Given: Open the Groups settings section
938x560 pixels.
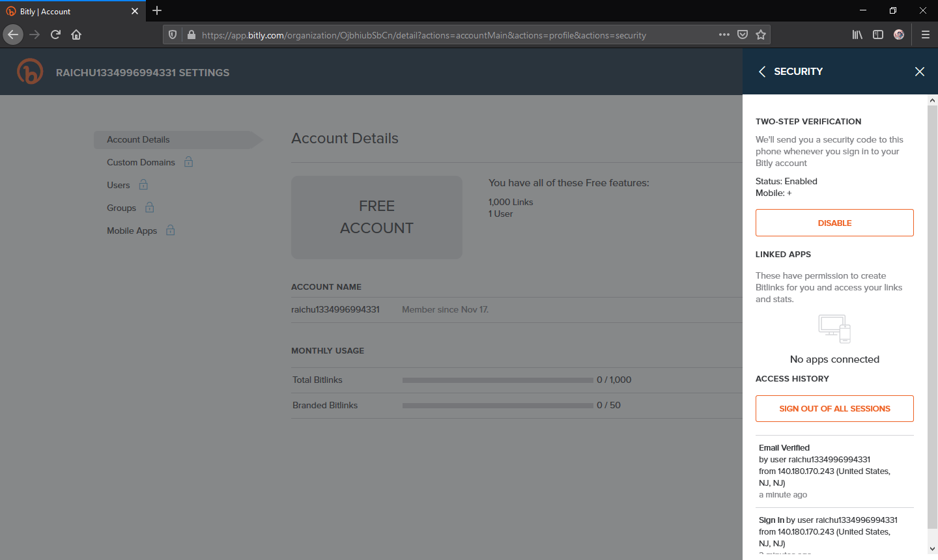Looking at the screenshot, I should (121, 208).
